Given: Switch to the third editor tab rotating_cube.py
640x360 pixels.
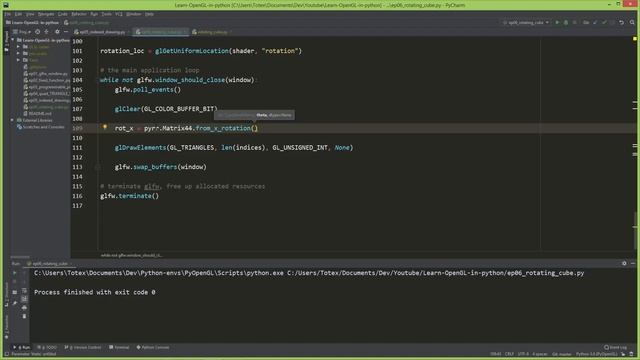Looking at the screenshot, I should (x=212, y=32).
